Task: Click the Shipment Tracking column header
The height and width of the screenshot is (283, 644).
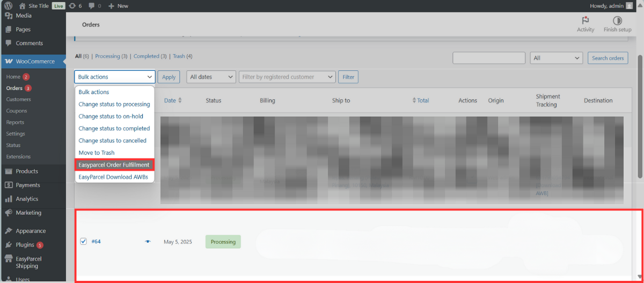Action: (x=548, y=100)
